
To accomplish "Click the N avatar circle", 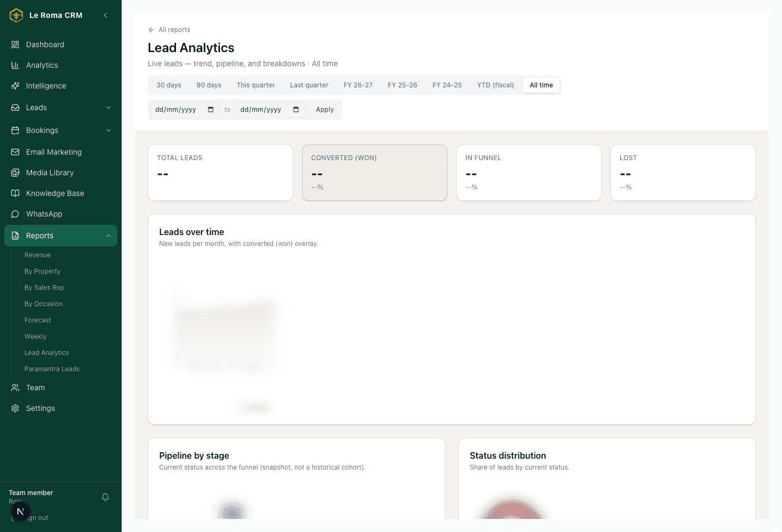I will pos(21,511).
